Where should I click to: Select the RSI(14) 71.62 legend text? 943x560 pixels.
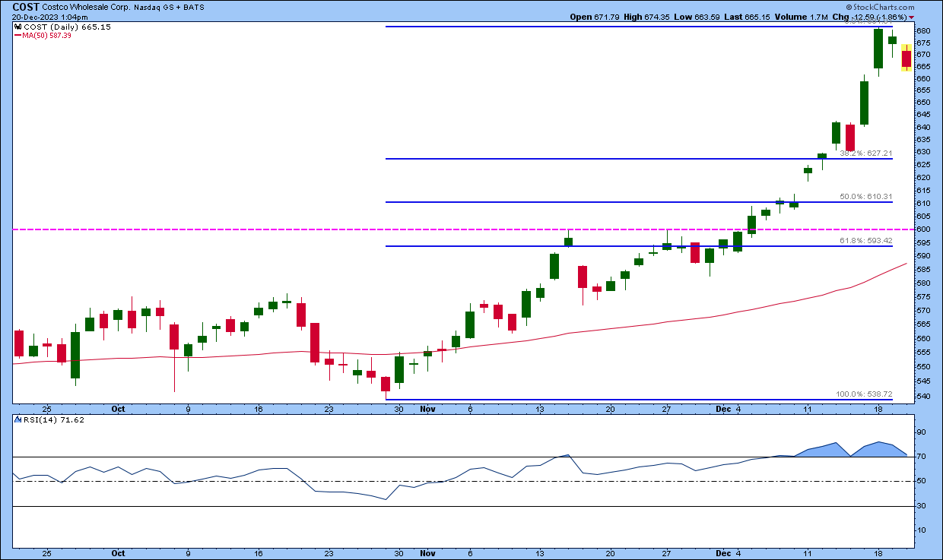[52, 419]
